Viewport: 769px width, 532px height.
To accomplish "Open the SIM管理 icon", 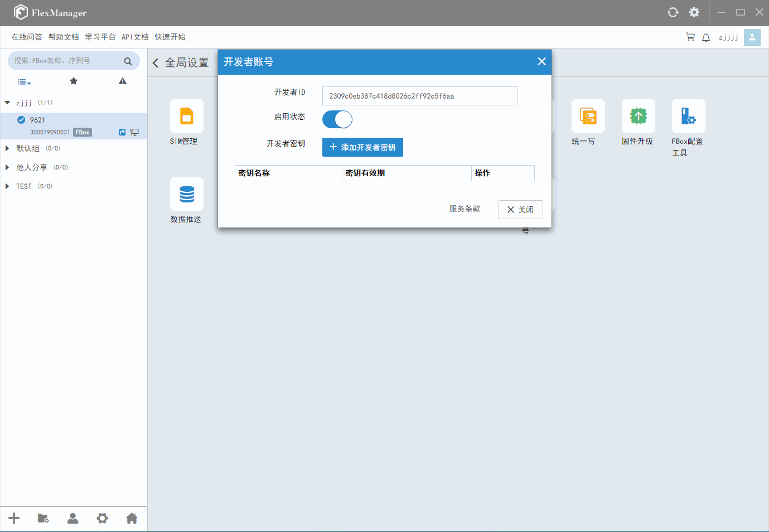I will point(186,116).
